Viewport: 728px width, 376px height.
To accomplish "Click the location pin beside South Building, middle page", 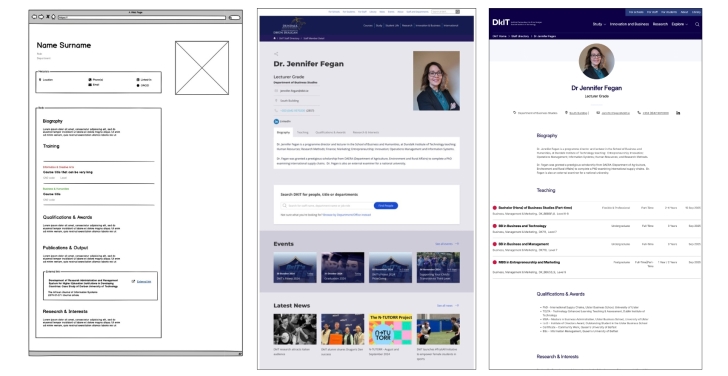I will click(276, 101).
